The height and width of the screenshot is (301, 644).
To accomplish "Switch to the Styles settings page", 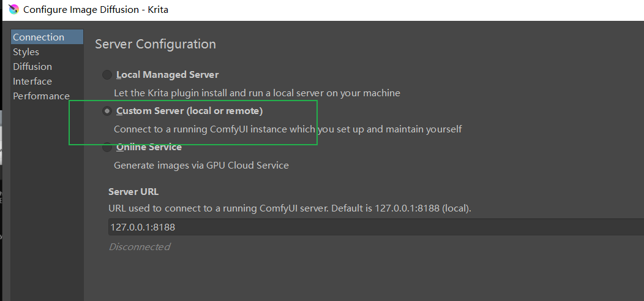I will 26,52.
